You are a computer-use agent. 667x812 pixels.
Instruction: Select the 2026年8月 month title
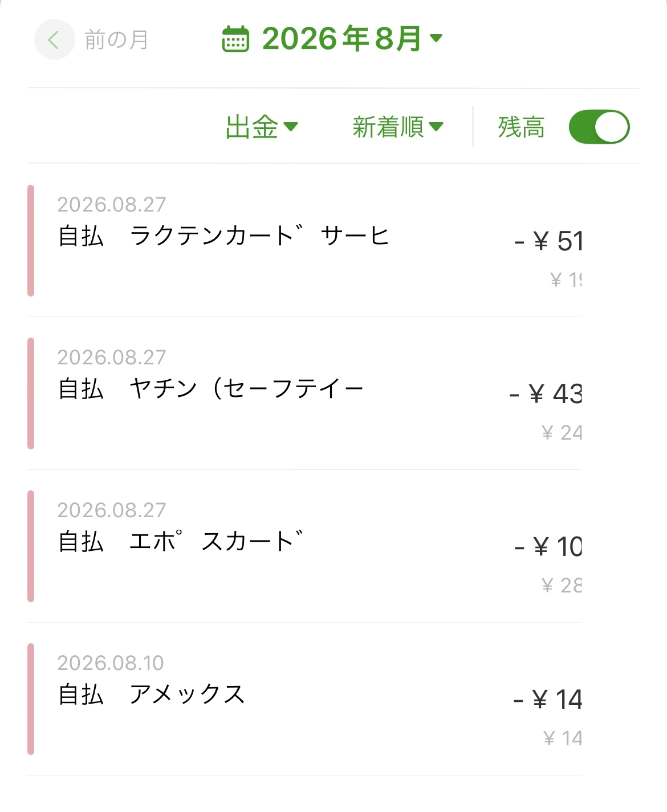tap(341, 39)
